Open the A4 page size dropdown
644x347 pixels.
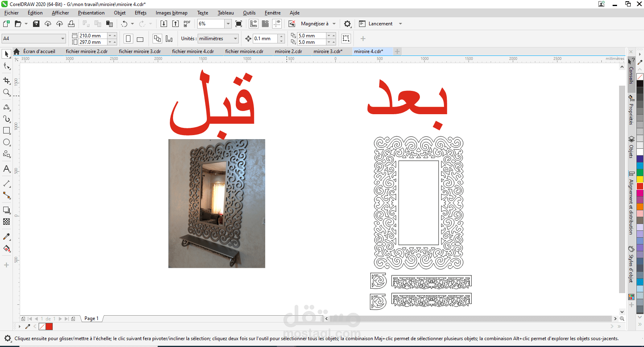63,39
